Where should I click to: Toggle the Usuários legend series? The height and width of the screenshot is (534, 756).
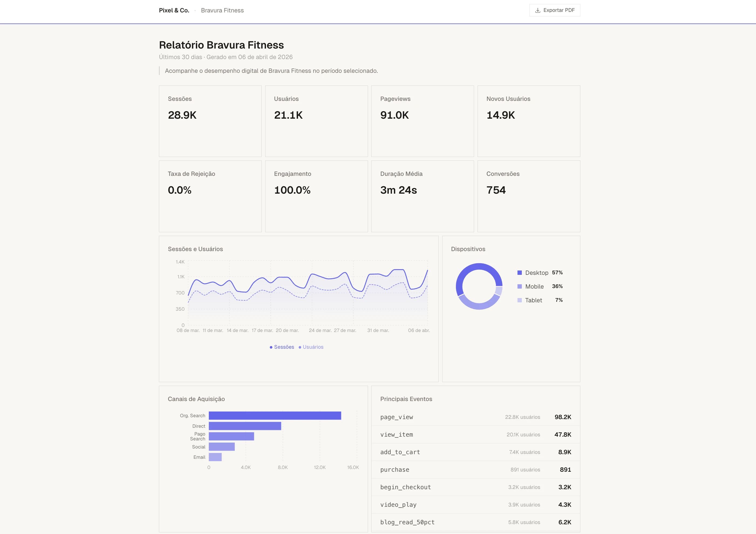[x=311, y=347]
